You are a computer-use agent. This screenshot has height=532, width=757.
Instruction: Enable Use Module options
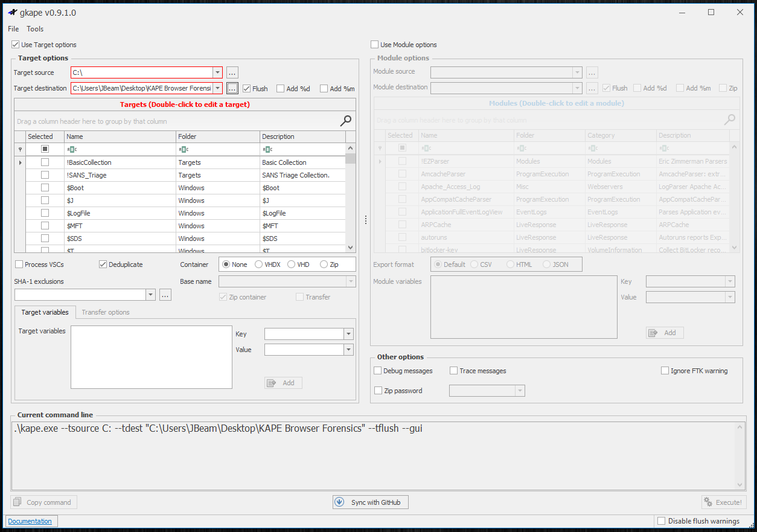coord(375,45)
